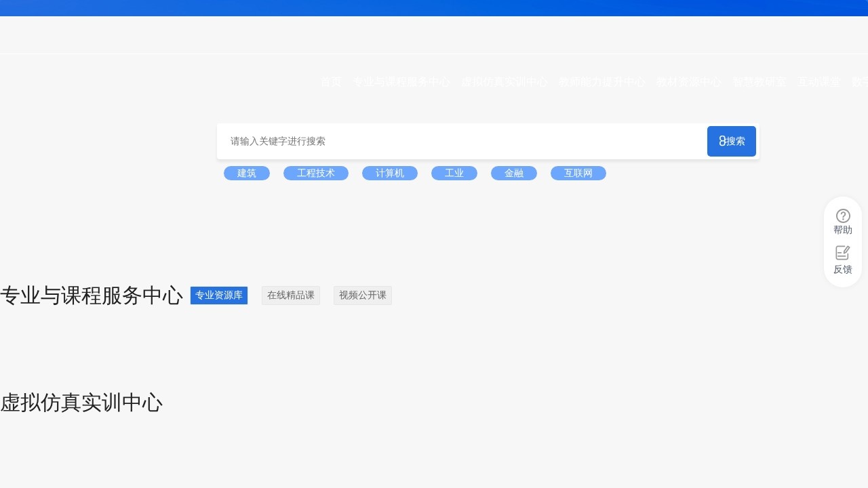This screenshot has height=488, width=868.
Task: Select 首页 in the navigation bar
Action: [330, 82]
